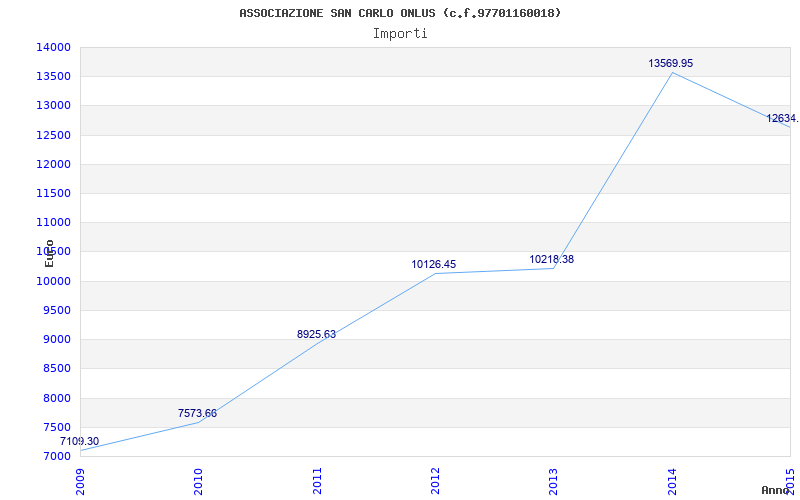Click the 2009 x-axis label

click(x=80, y=481)
